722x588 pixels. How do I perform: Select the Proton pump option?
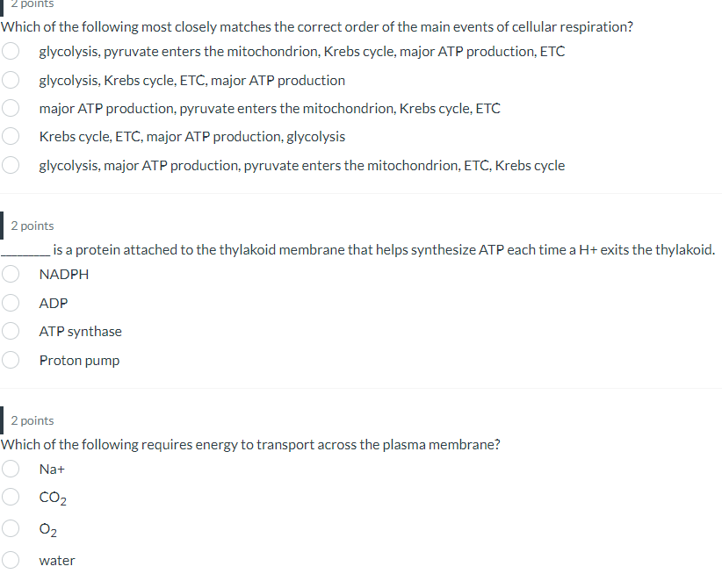click(x=10, y=359)
